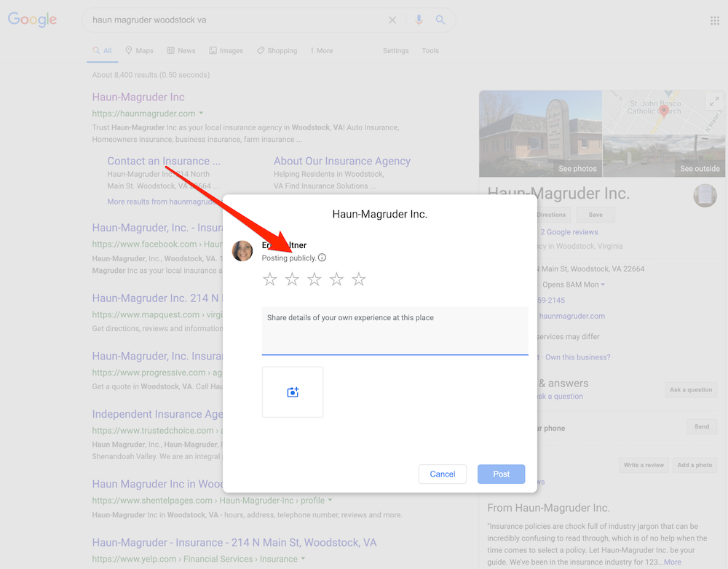Open the See outside street view image
The image size is (728, 569).
tap(664, 156)
